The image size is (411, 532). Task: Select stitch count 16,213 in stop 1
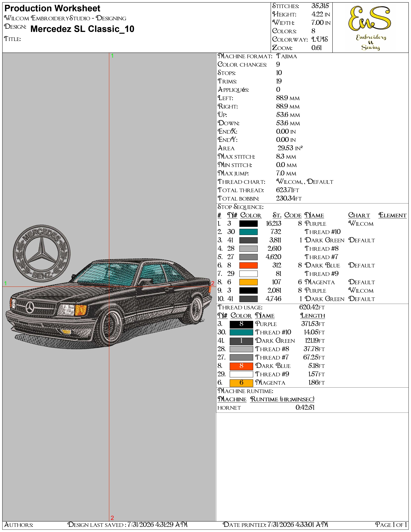click(274, 224)
